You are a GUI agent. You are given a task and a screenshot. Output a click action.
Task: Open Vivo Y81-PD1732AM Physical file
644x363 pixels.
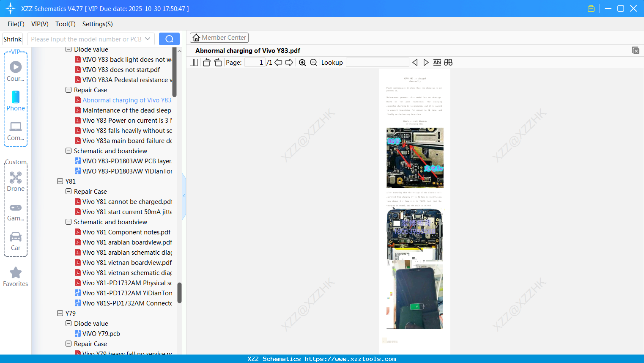[x=123, y=283]
